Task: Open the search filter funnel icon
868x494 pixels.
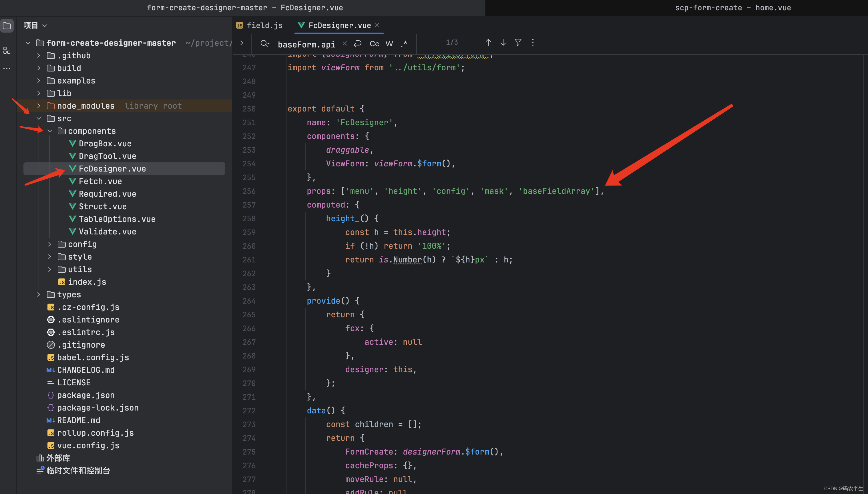Action: (x=518, y=42)
